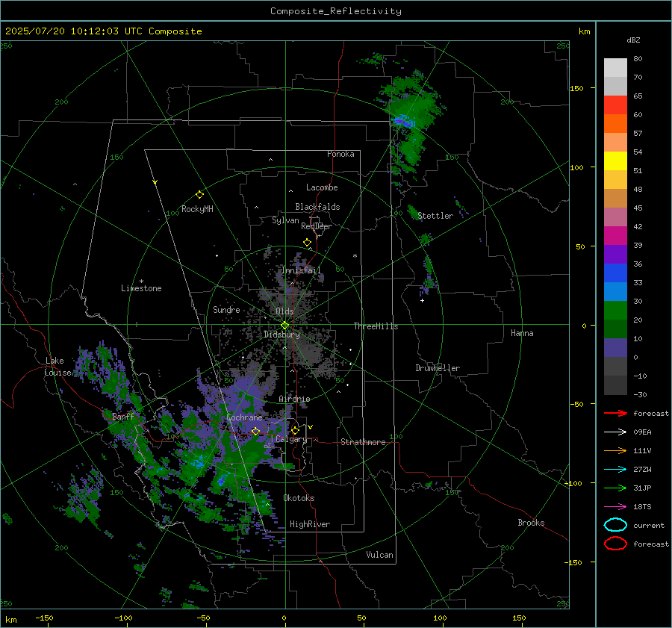Click the magenta 18TS arrow legend icon

coord(615,507)
